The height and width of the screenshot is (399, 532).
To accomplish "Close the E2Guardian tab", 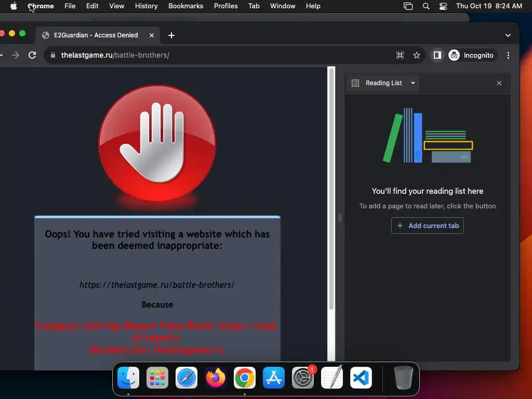I will coord(152,35).
